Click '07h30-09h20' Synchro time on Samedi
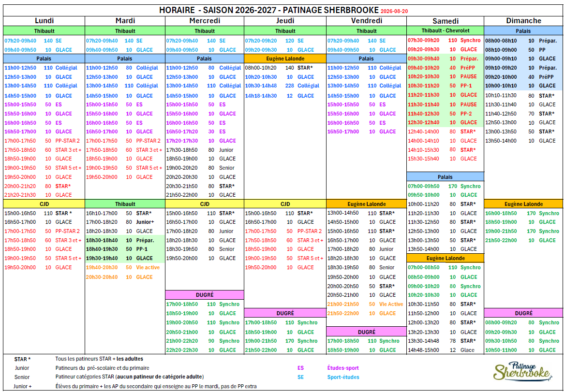The height and width of the screenshot is (392, 565). tap(424, 40)
